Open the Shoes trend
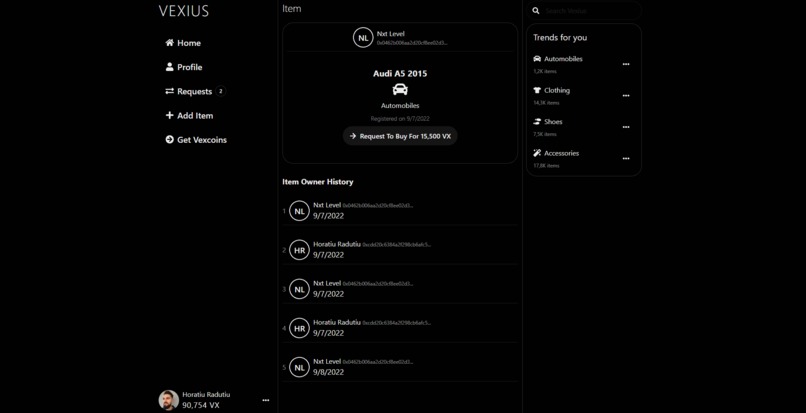The height and width of the screenshot is (413, 806). pyautogui.click(x=553, y=121)
